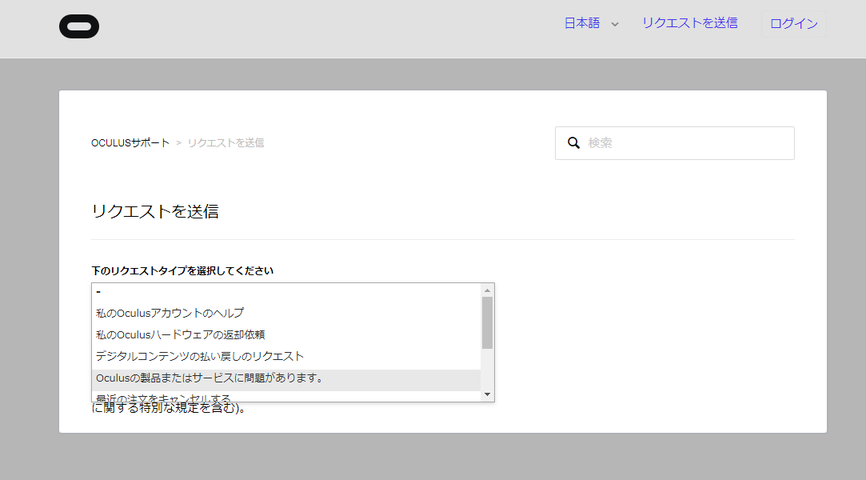Click the Oculus logo in the header
Screen dimensions: 866x480
(79, 26)
